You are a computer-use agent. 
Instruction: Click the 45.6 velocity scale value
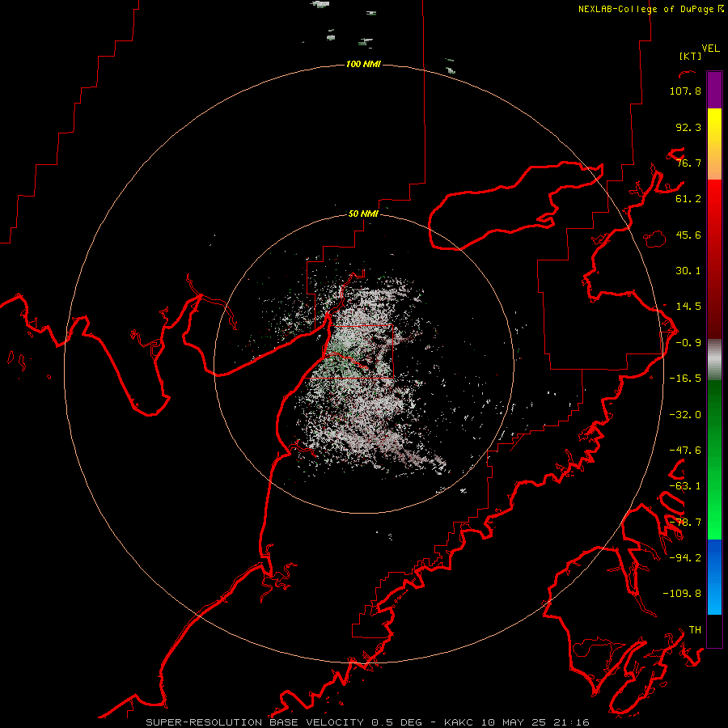tap(688, 235)
